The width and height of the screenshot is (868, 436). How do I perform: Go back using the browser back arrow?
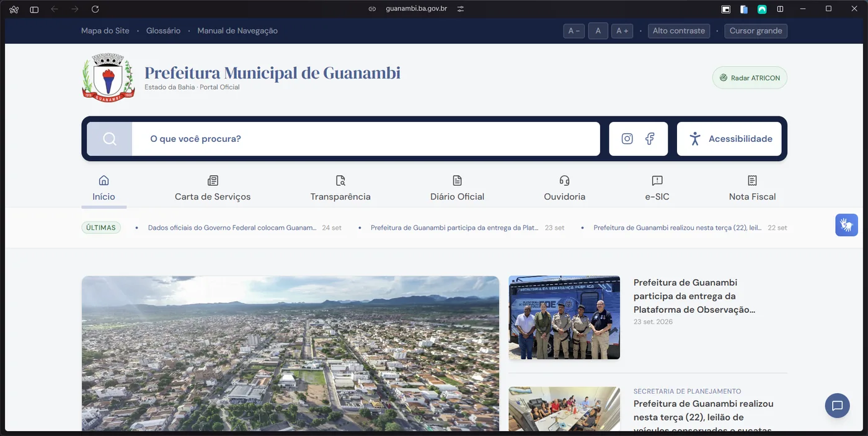[55, 9]
